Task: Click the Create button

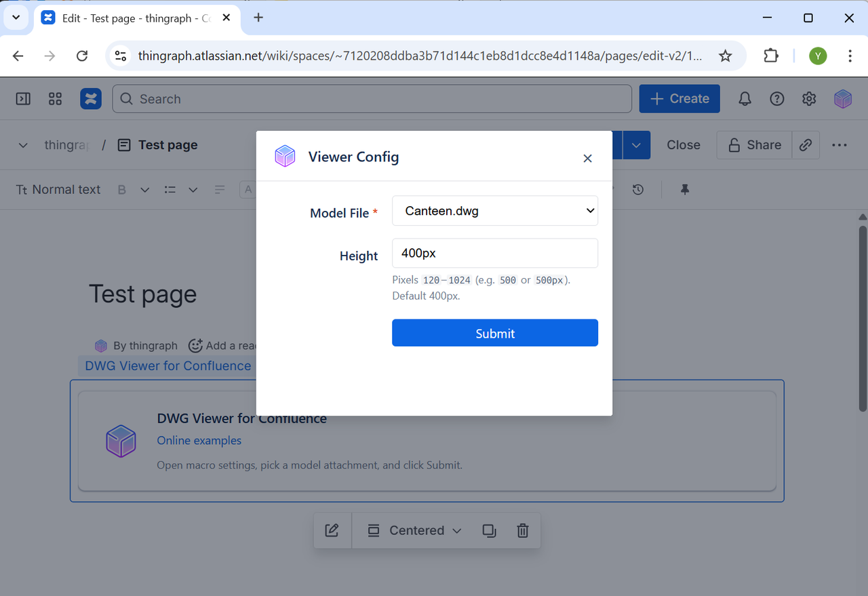Action: [679, 99]
